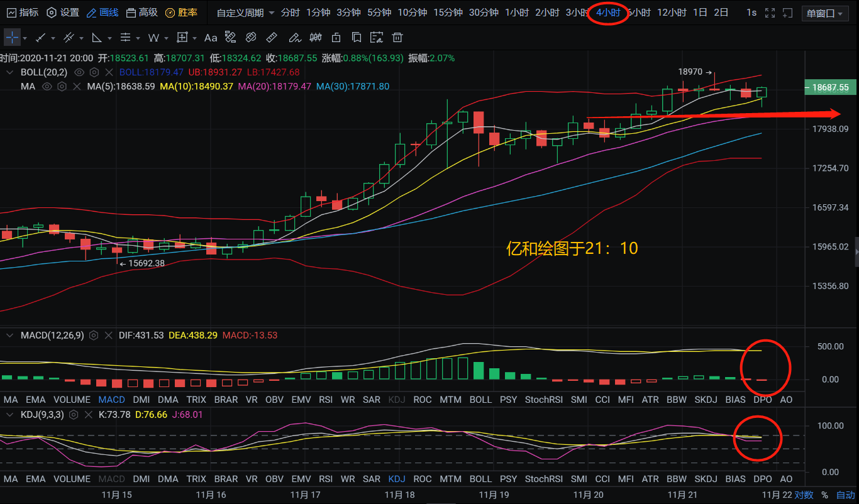Select the crosshair cursor tool
The height and width of the screenshot is (504, 859).
pos(12,38)
